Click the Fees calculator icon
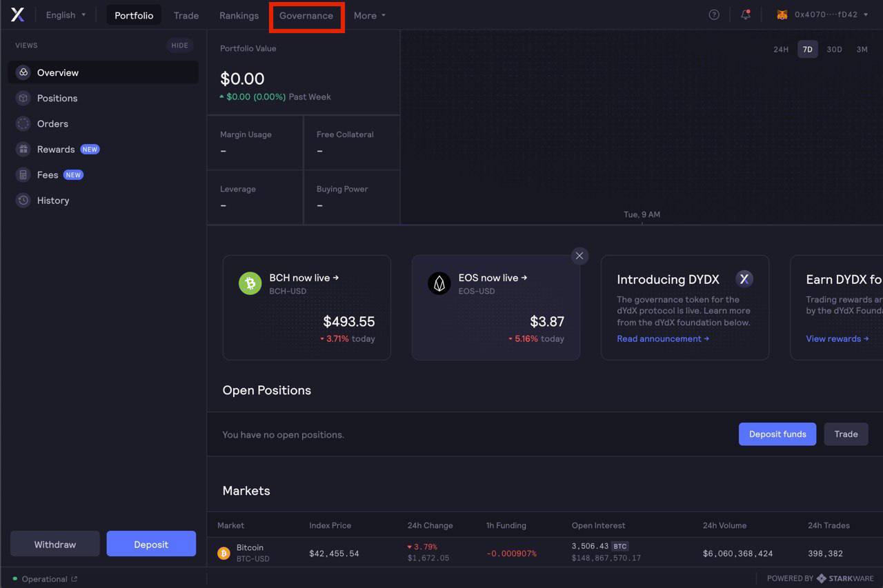 (23, 174)
